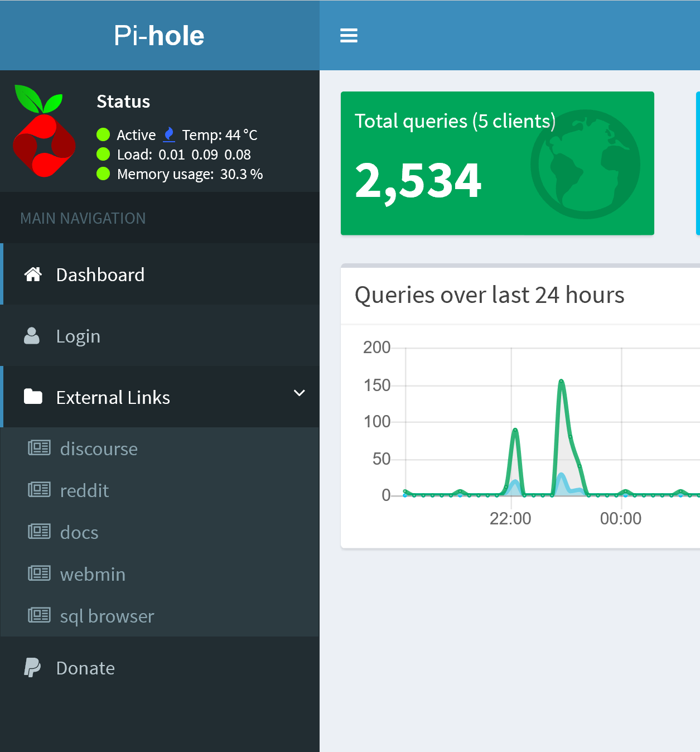Viewport: 700px width, 752px height.
Task: Open the reddit external link
Action: tap(84, 491)
